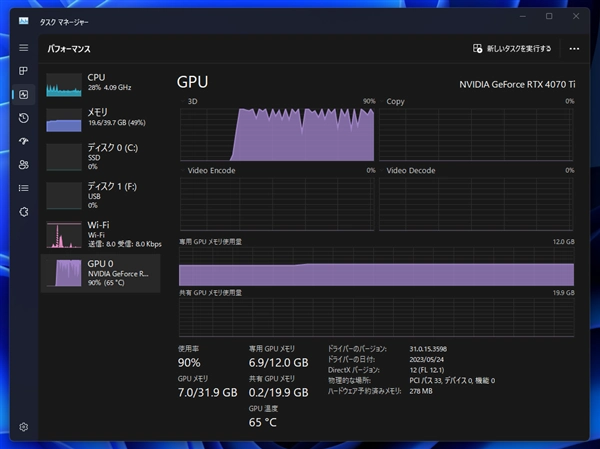Open Task Manager settings gear
The height and width of the screenshot is (449, 600).
click(x=23, y=427)
